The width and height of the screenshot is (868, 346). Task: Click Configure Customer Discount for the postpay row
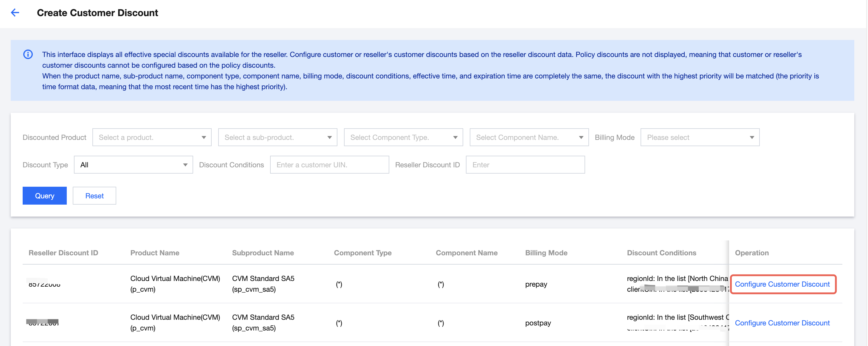click(782, 323)
